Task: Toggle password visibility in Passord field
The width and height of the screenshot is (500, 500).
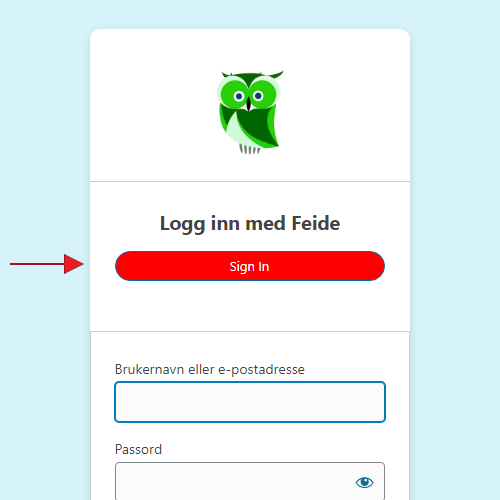Action: click(x=364, y=482)
